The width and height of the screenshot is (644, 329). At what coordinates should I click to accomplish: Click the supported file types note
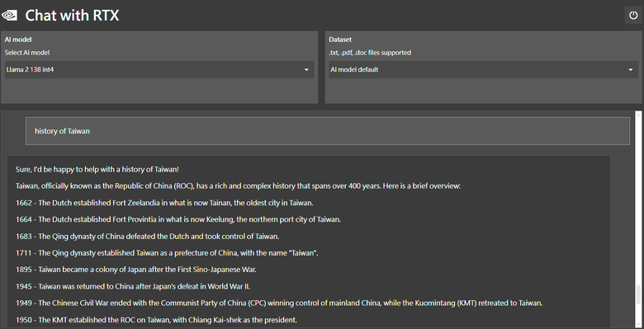pos(370,53)
